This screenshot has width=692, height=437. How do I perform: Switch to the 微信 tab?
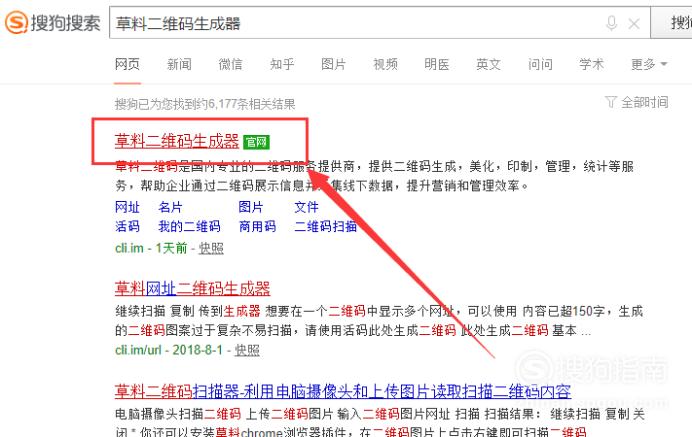[x=230, y=64]
